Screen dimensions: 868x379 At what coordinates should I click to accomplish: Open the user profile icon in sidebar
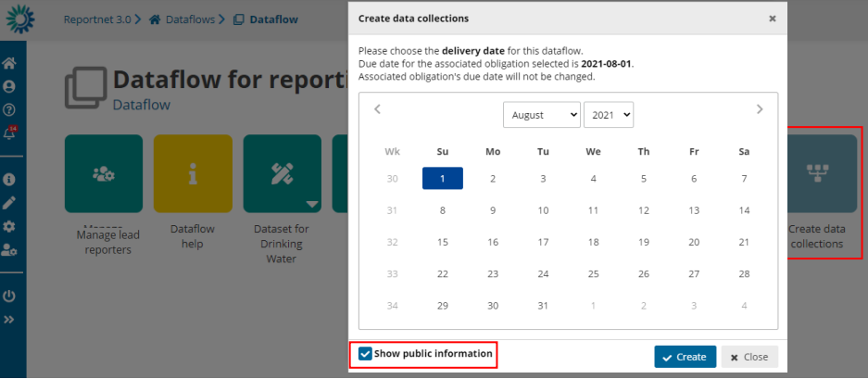pos(9,87)
